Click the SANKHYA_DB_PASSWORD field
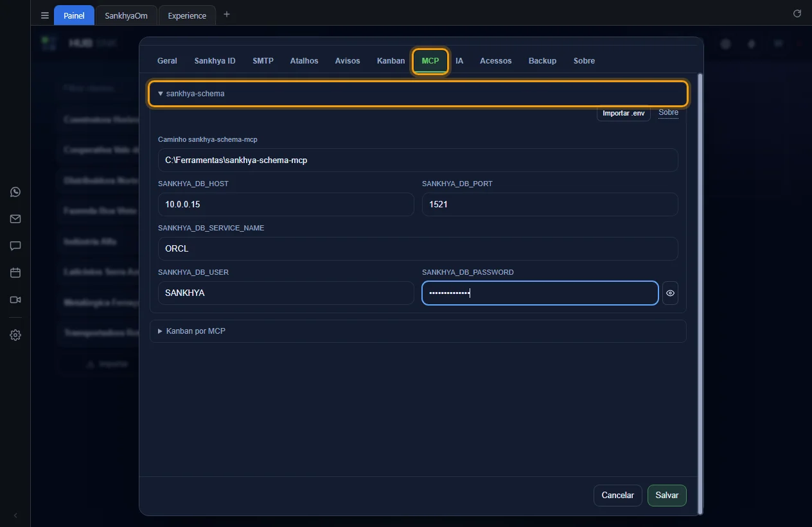 tap(540, 293)
